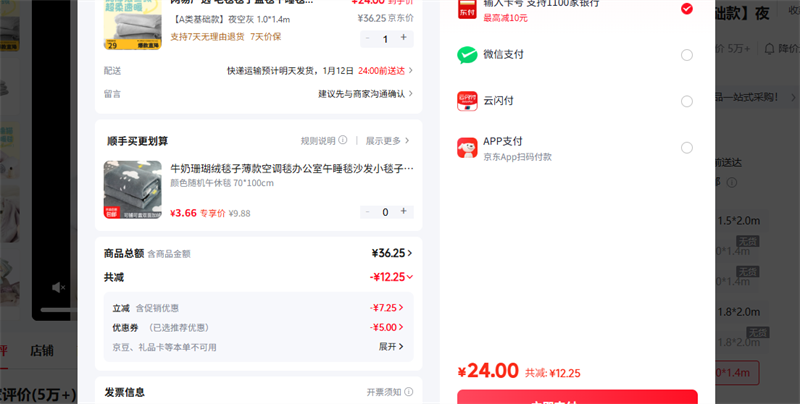Screen dimensions: 800x404
Task: Add one 牛奶珊瑚绒毯子 add-on item
Action: (404, 212)
